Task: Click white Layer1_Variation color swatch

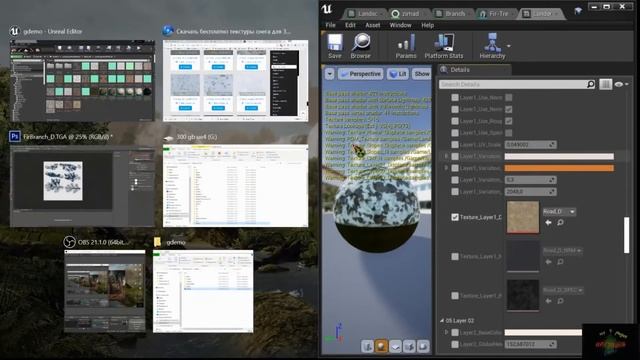Action: pos(559,156)
